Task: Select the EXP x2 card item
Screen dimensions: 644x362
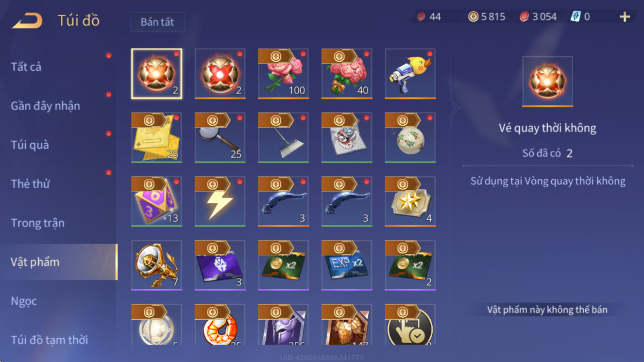Action: [x=347, y=265]
